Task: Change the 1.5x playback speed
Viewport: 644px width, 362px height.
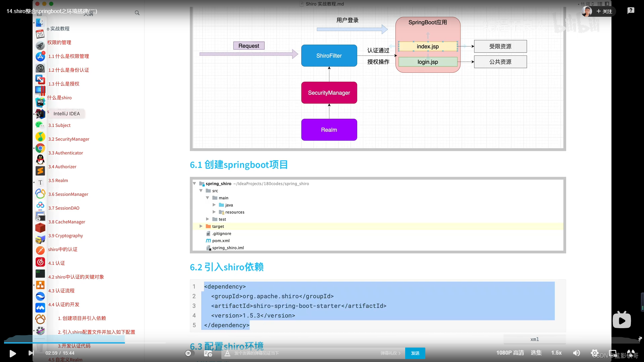Action: tap(556, 353)
